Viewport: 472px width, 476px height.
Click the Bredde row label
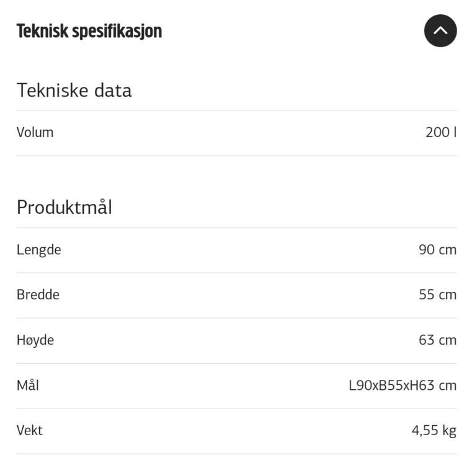point(38,295)
